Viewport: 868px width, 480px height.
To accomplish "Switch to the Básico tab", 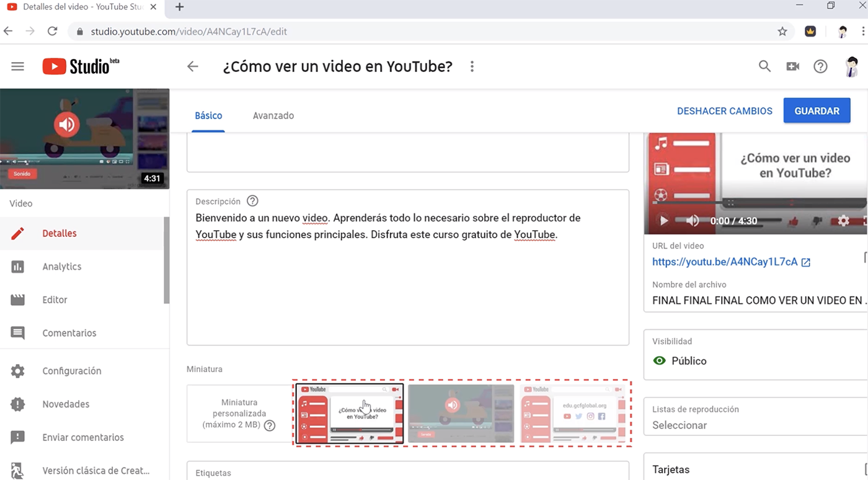I will click(208, 115).
